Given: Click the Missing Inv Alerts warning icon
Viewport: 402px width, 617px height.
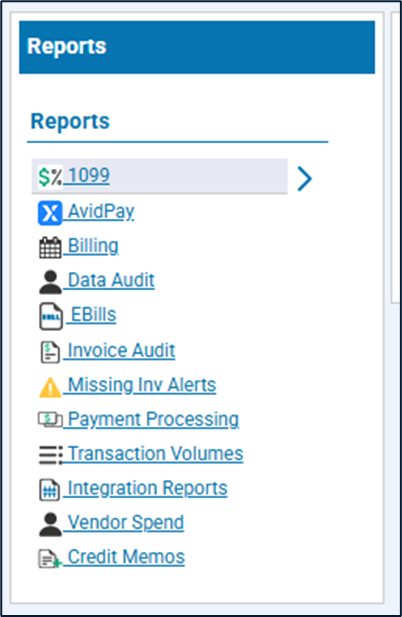Looking at the screenshot, I should [50, 387].
